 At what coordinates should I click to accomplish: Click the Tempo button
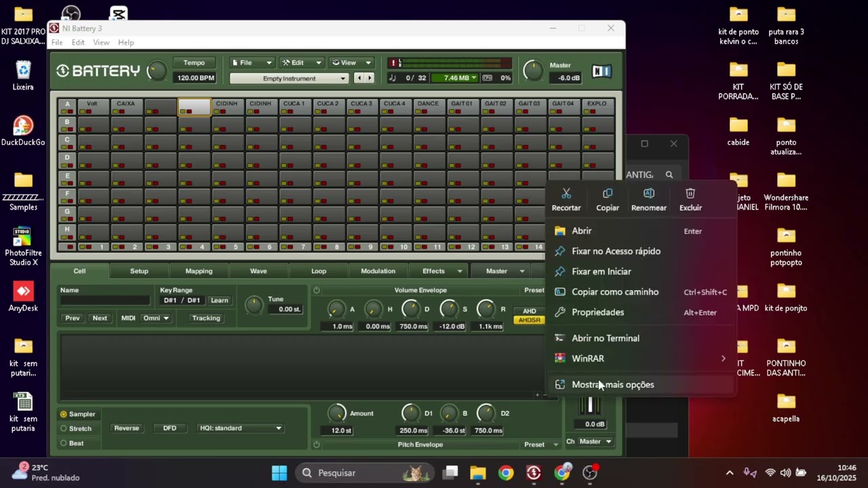[194, 63]
